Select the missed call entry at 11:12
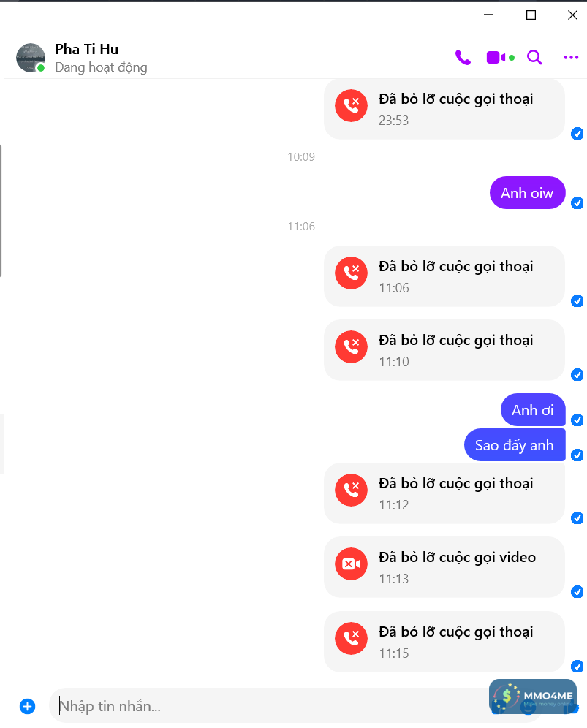 tap(444, 493)
